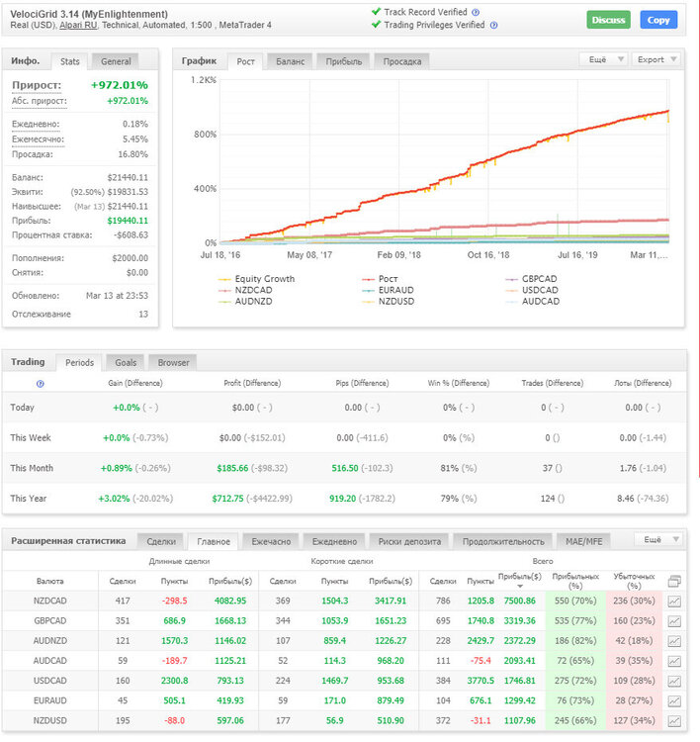Sort by Убыточных (%) column header
700x742 pixels.
tap(634, 581)
